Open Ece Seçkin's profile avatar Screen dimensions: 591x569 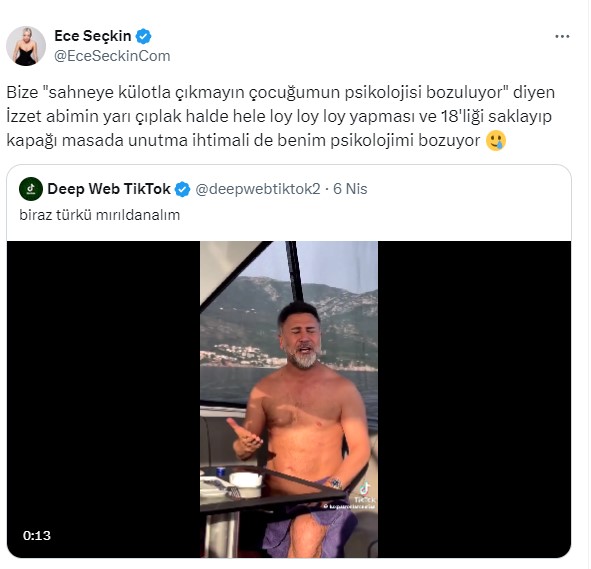pyautogui.click(x=26, y=46)
